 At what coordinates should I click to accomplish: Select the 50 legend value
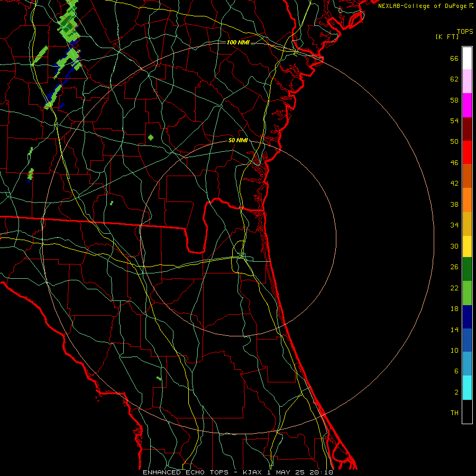coord(454,142)
